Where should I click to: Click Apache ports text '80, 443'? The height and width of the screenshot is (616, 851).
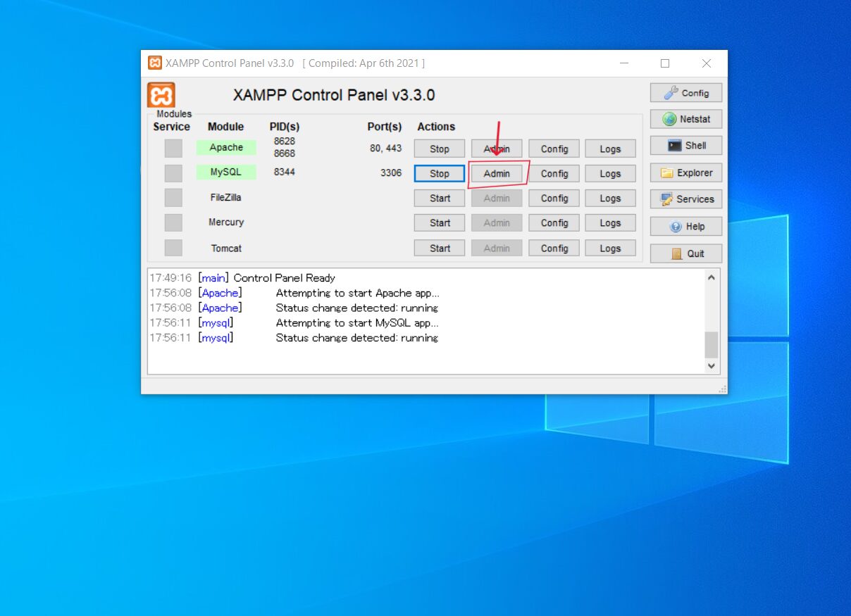click(386, 149)
